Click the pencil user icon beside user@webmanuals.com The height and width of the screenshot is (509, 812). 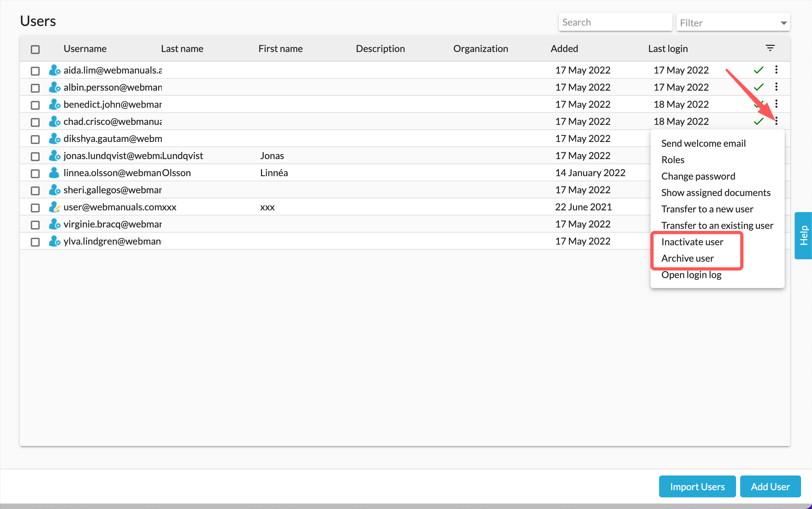tap(54, 207)
